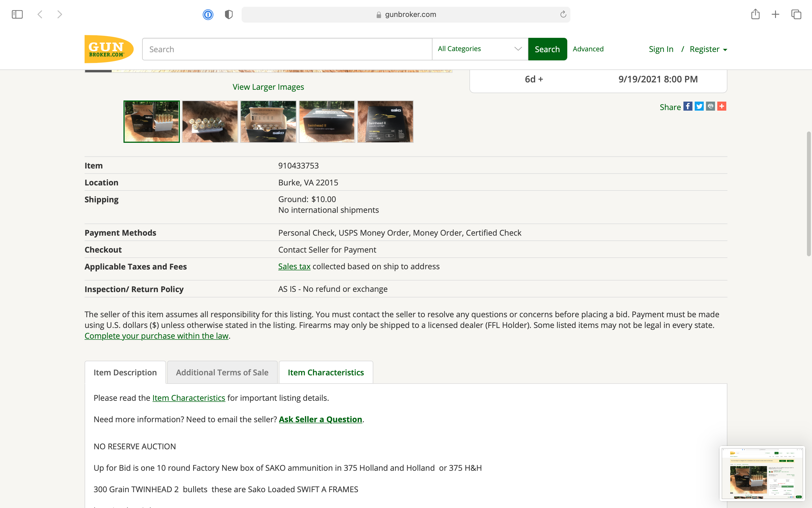Viewport: 812px width, 508px height.
Task: Open the Sales tax link
Action: [294, 266]
